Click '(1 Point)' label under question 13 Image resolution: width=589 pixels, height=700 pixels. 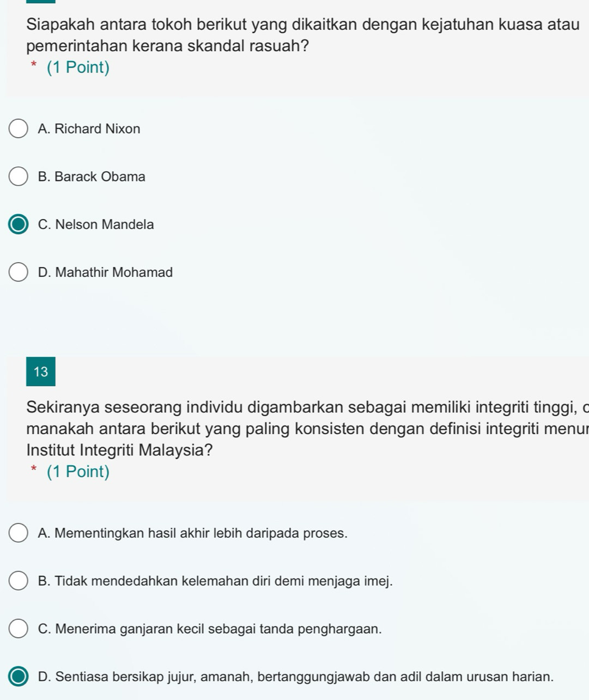pos(78,472)
